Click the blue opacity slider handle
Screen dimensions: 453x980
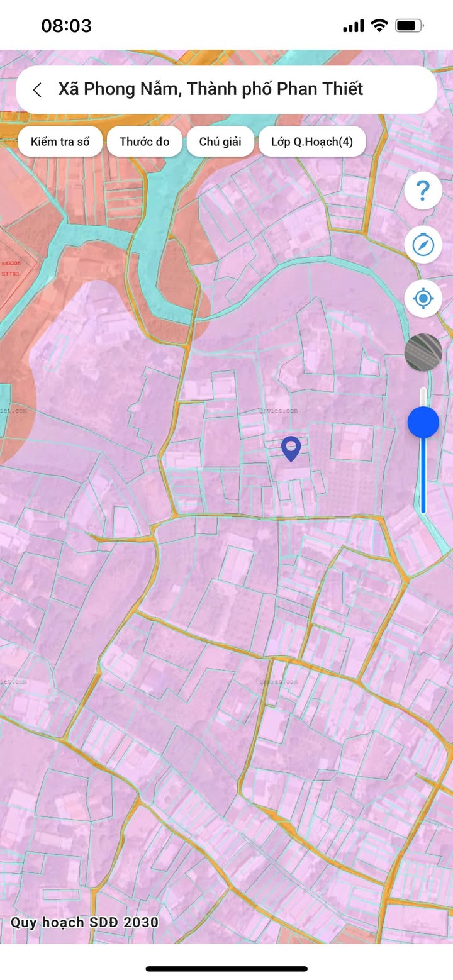pos(423,422)
